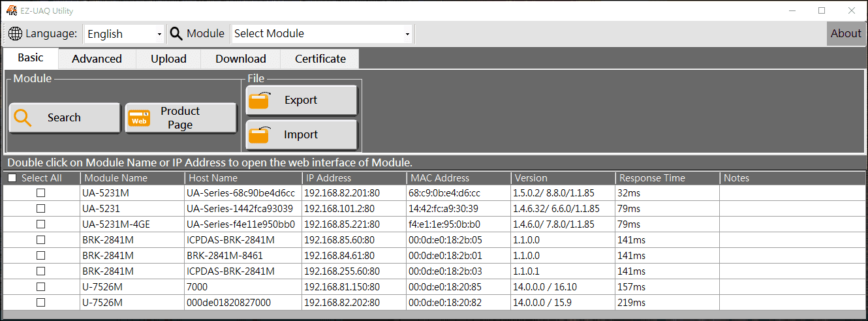The height and width of the screenshot is (321, 868).
Task: Click the EZ-UAQ Utility title bar icon
Action: 11,10
